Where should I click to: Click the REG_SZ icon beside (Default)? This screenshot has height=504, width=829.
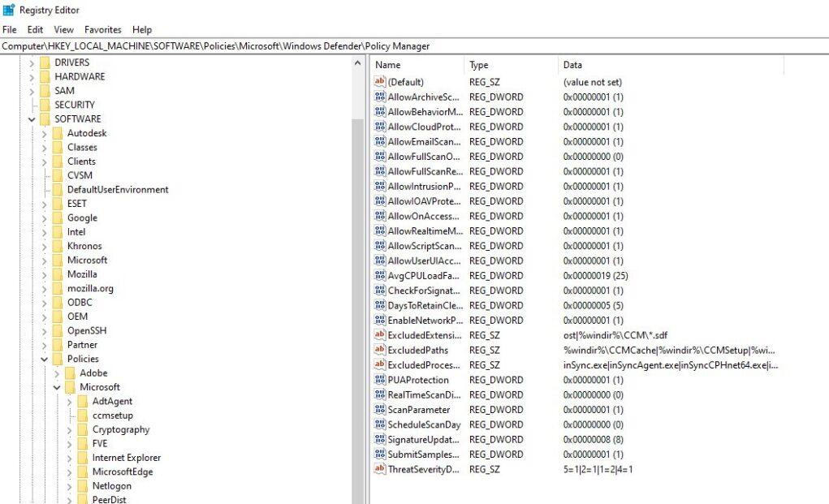pos(378,82)
